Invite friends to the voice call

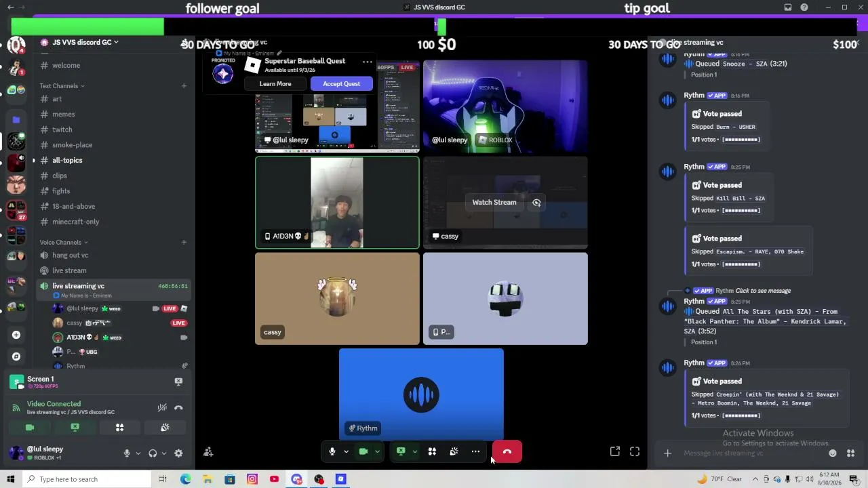(208, 452)
